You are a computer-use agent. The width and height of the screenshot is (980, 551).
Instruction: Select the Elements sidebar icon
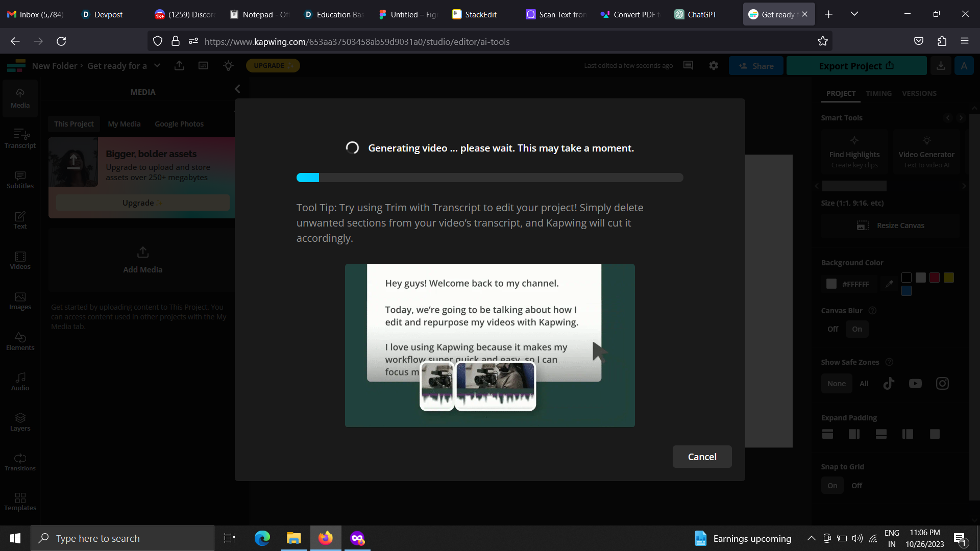(x=20, y=341)
